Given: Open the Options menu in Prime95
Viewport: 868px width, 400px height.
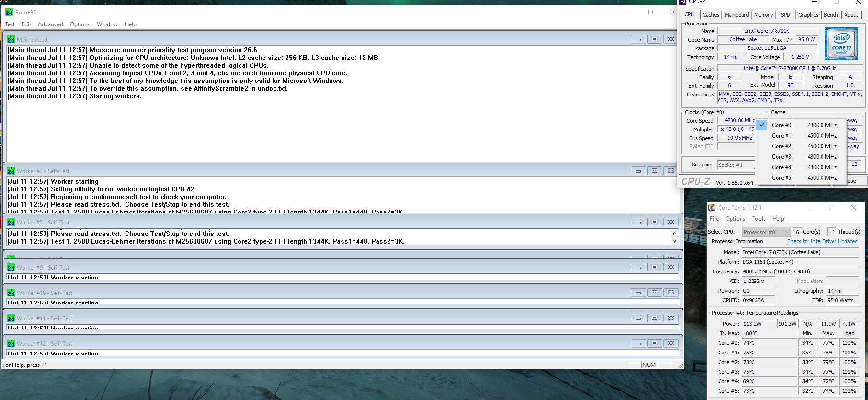Looking at the screenshot, I should (80, 24).
